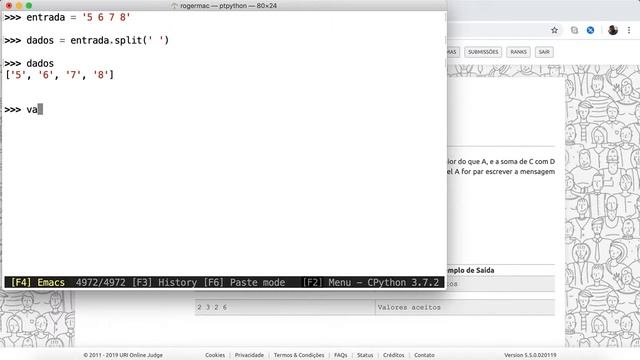Image resolution: width=640 pixels, height=360 pixels.
Task: Open RANKS tab on URI page
Action: 518,52
